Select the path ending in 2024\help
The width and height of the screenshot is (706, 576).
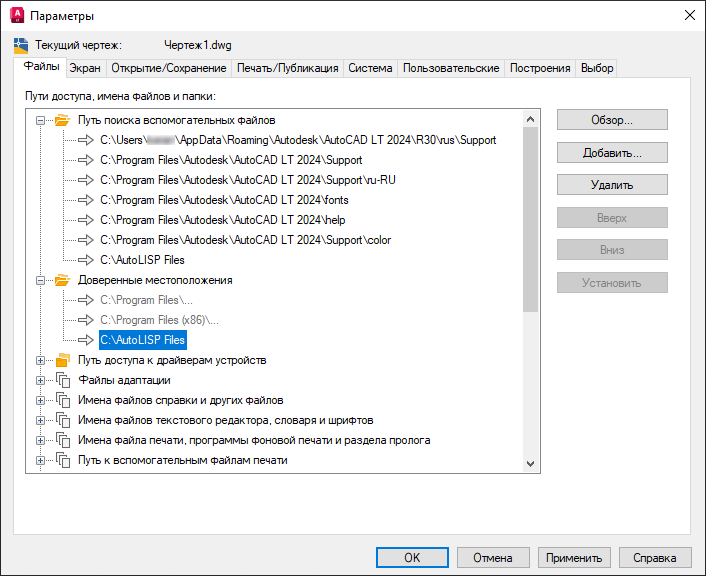pos(222,220)
